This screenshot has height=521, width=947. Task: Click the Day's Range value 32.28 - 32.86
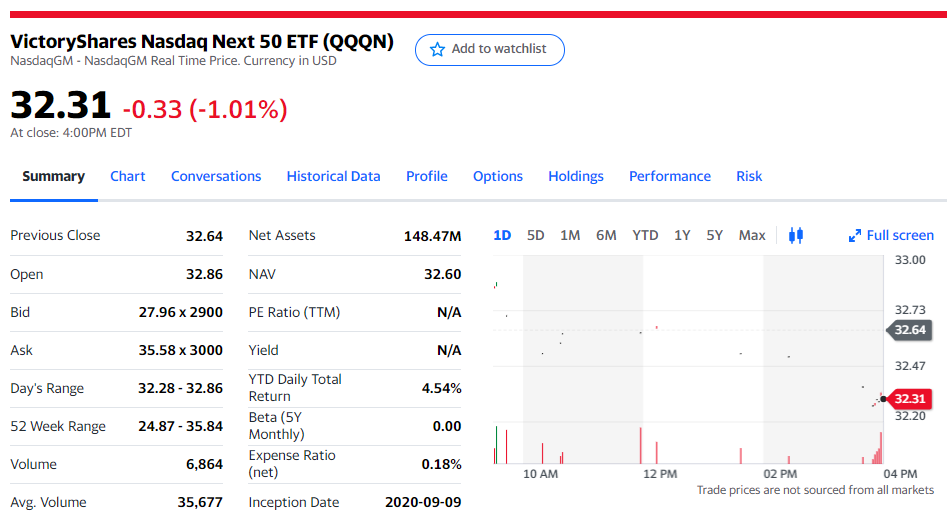[181, 388]
